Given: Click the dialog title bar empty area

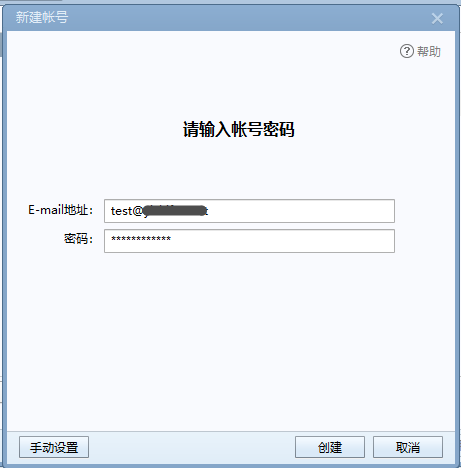Looking at the screenshot, I should tap(250, 18).
